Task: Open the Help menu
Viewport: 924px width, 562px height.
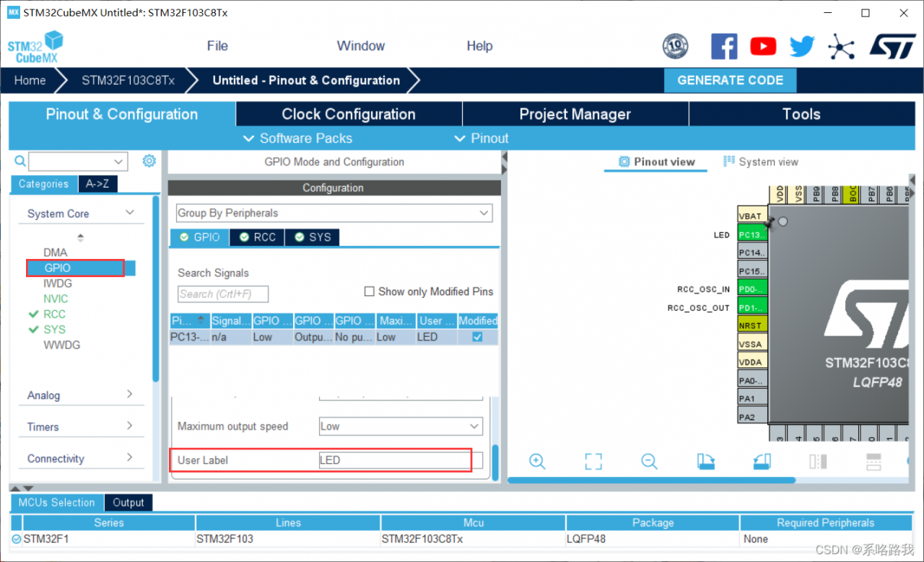Action: pyautogui.click(x=479, y=46)
